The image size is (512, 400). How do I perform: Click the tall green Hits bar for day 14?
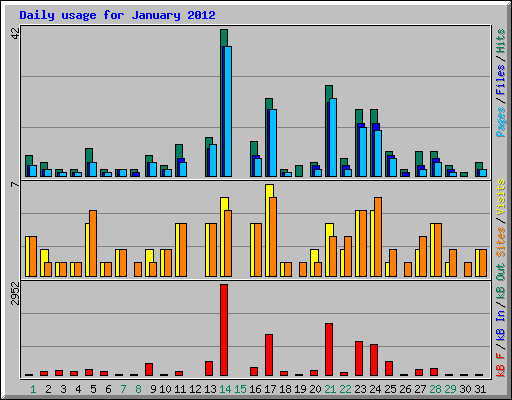(x=224, y=37)
